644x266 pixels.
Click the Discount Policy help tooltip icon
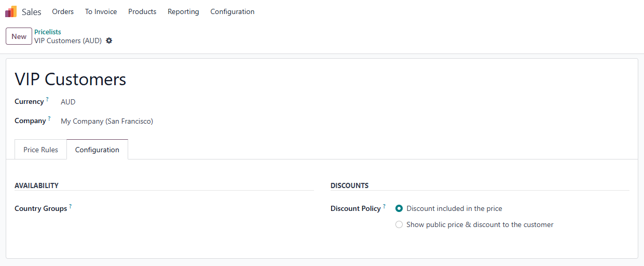(384, 206)
